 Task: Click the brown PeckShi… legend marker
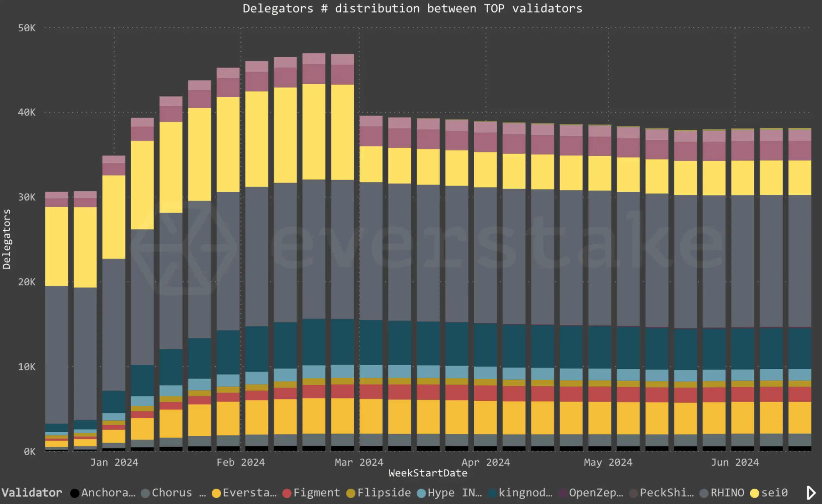click(633, 493)
